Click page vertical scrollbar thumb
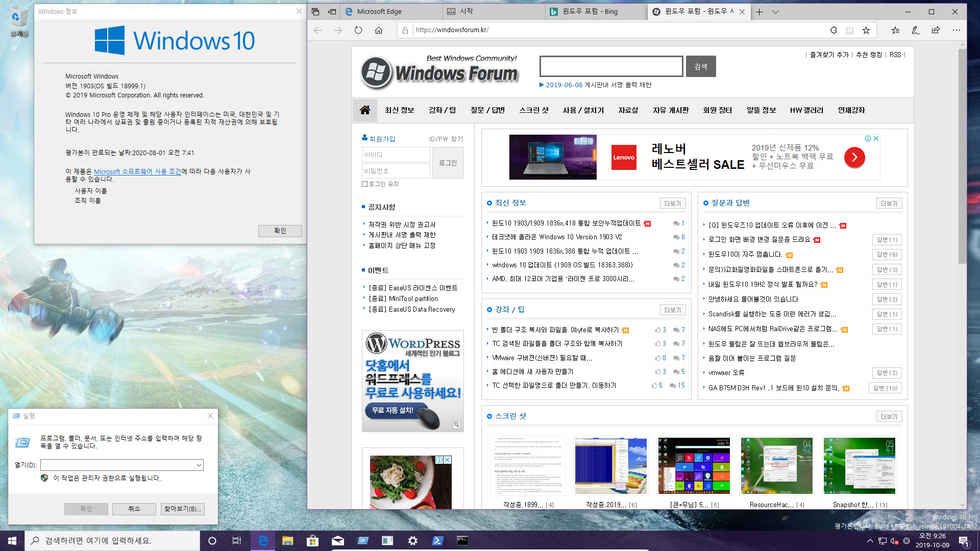The height and width of the screenshot is (551, 980). pos(962,156)
